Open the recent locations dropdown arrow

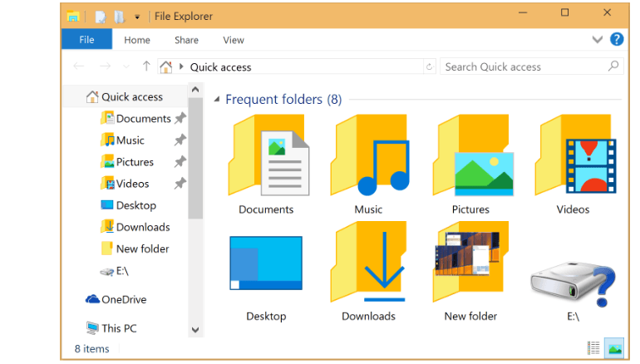point(126,66)
